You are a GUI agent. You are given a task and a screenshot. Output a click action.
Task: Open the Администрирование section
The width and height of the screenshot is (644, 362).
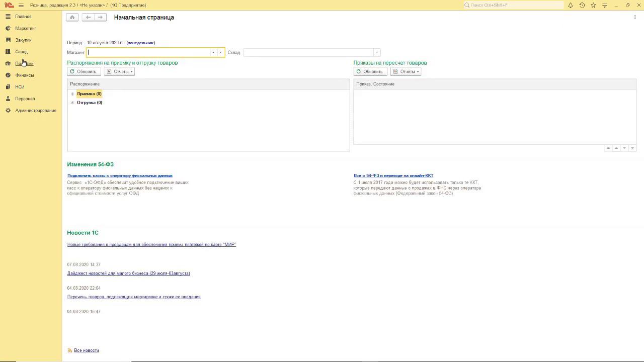tap(36, 110)
